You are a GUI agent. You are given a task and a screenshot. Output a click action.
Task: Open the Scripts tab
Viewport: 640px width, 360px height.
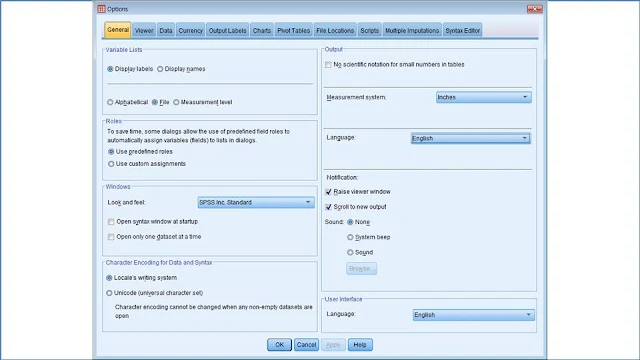[x=369, y=31]
